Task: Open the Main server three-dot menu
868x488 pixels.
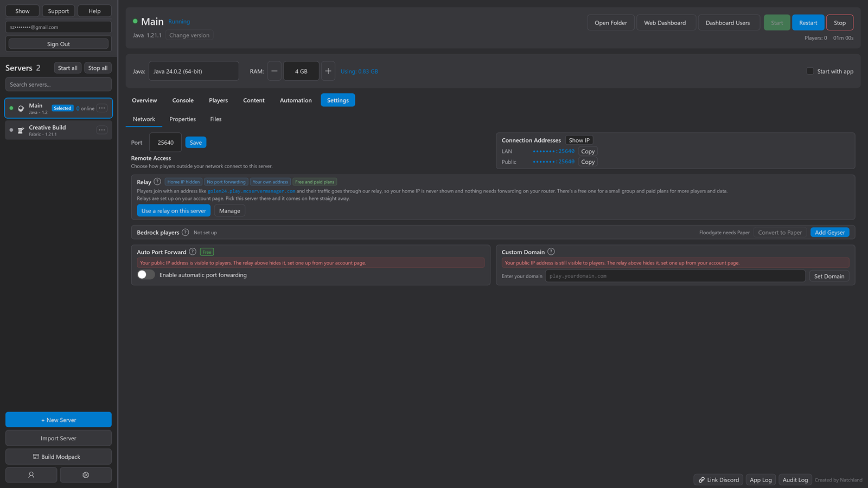Action: (102, 108)
